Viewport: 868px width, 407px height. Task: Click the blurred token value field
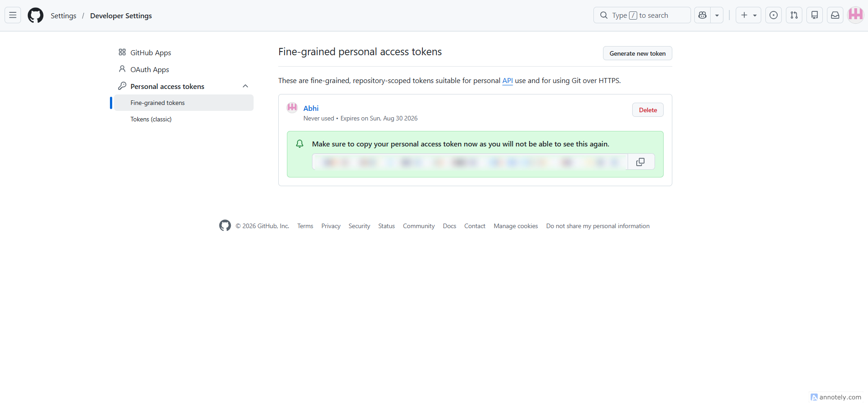(470, 162)
